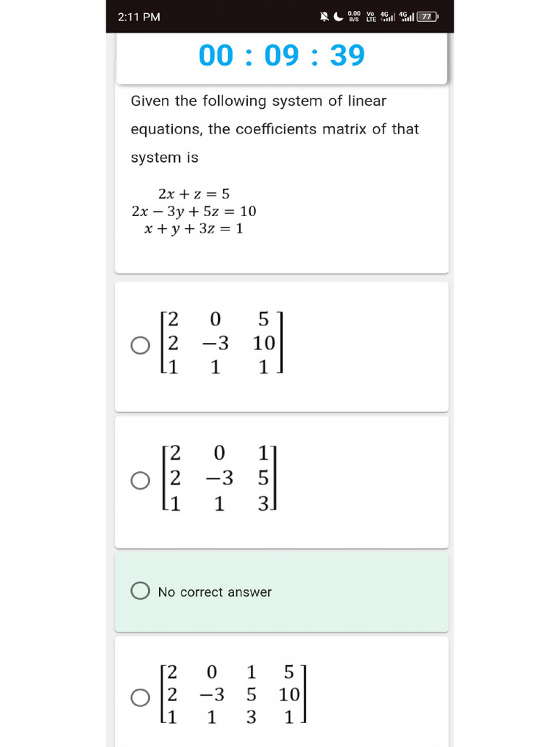Tap the Do Not Disturb moon icon

338,17
